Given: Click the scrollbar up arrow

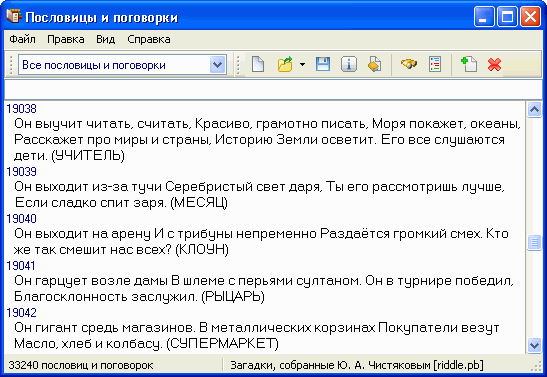Looking at the screenshot, I should click(x=534, y=110).
